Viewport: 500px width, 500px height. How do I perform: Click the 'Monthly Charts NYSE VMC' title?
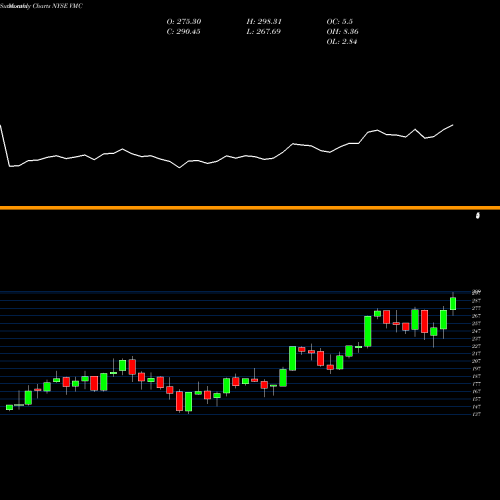[45, 6]
